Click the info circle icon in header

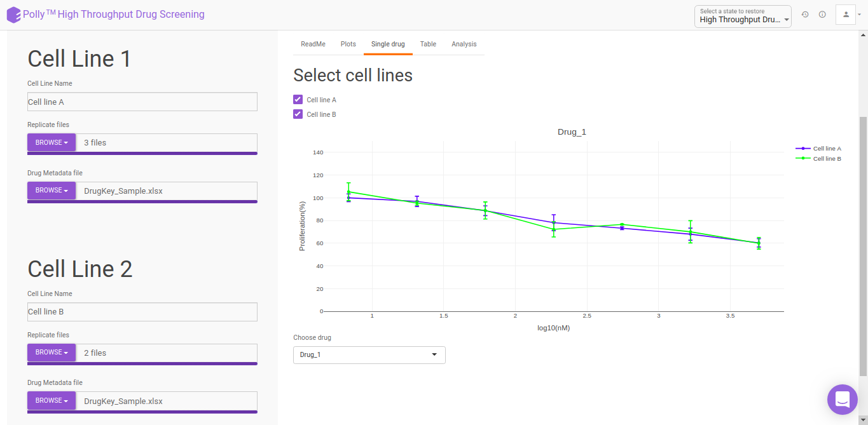pyautogui.click(x=822, y=15)
